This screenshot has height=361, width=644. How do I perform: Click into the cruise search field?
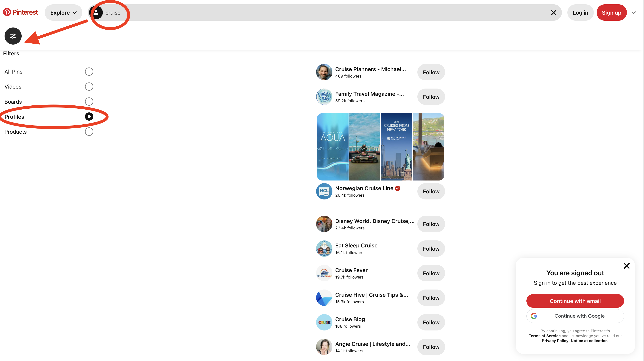click(324, 13)
